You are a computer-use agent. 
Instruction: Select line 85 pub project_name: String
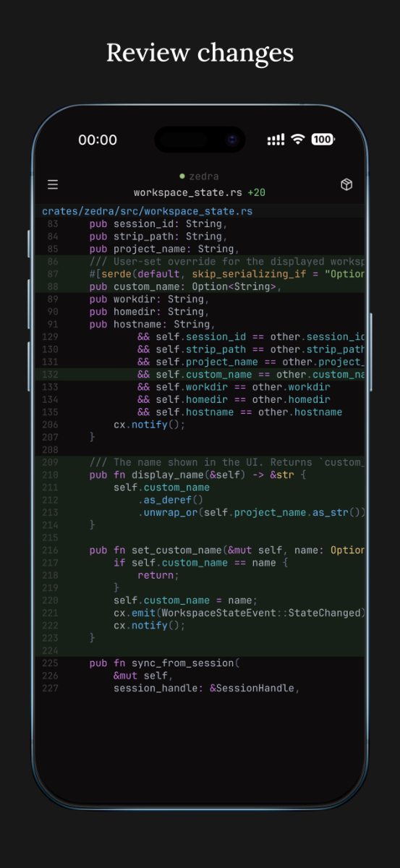pos(164,249)
